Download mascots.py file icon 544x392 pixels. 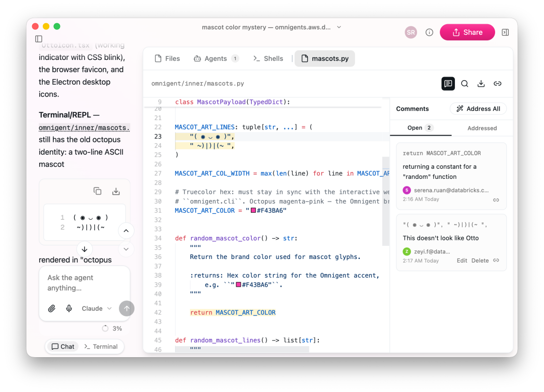(x=481, y=84)
